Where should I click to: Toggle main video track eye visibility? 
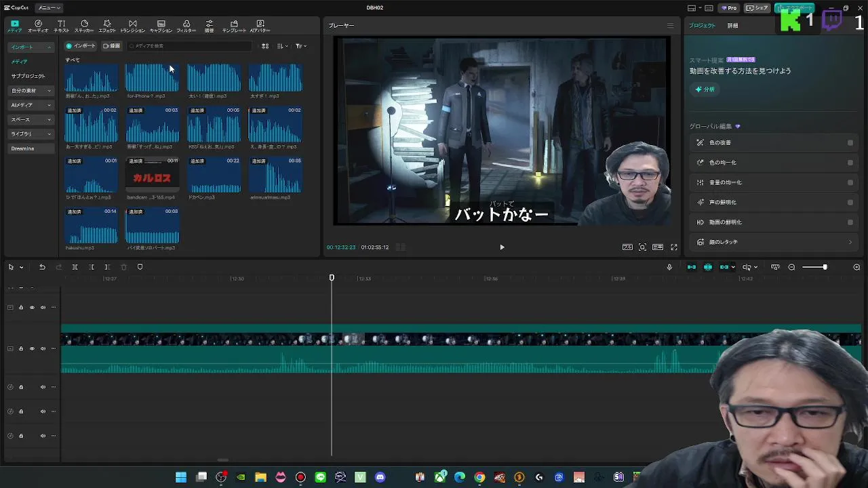tap(32, 348)
